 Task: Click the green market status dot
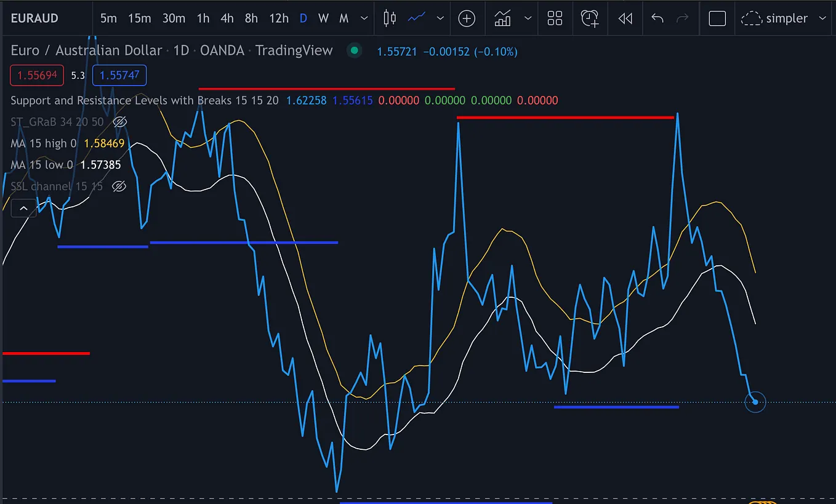[354, 50]
